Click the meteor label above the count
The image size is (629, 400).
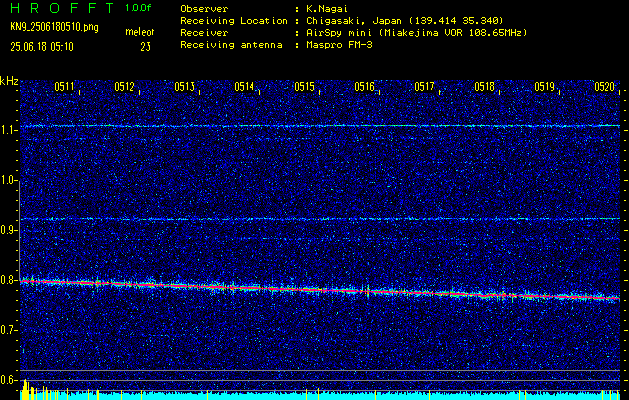point(140,32)
